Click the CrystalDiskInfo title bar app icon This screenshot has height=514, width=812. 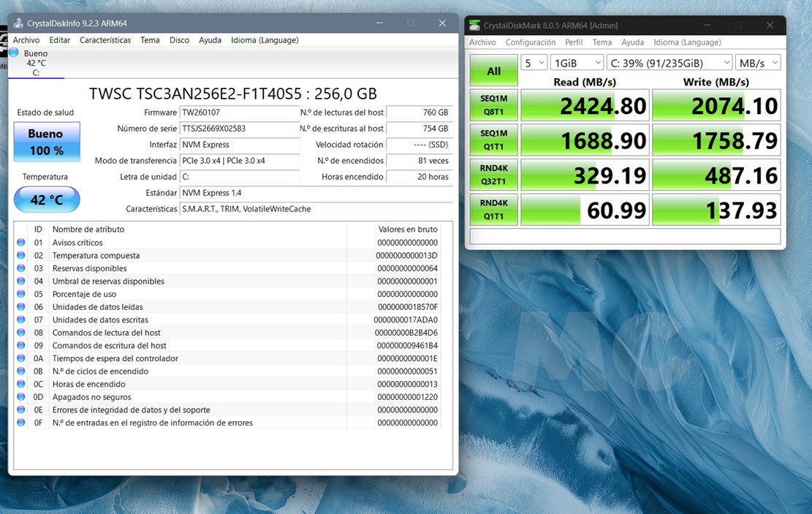(18, 23)
